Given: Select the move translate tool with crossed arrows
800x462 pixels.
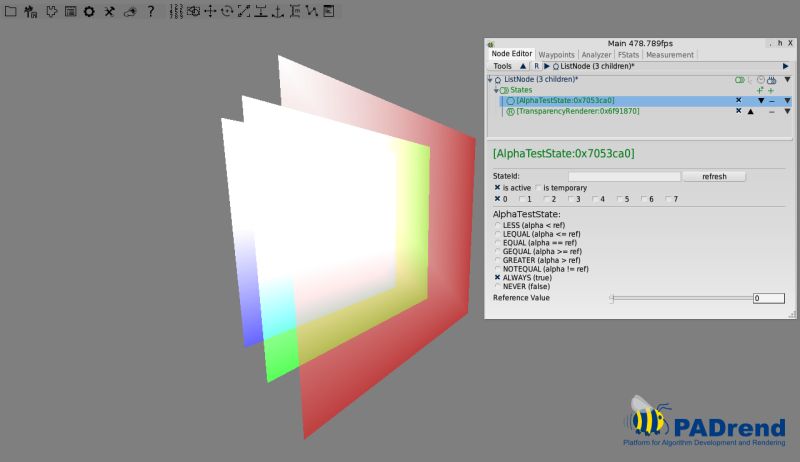Looking at the screenshot, I should (210, 11).
